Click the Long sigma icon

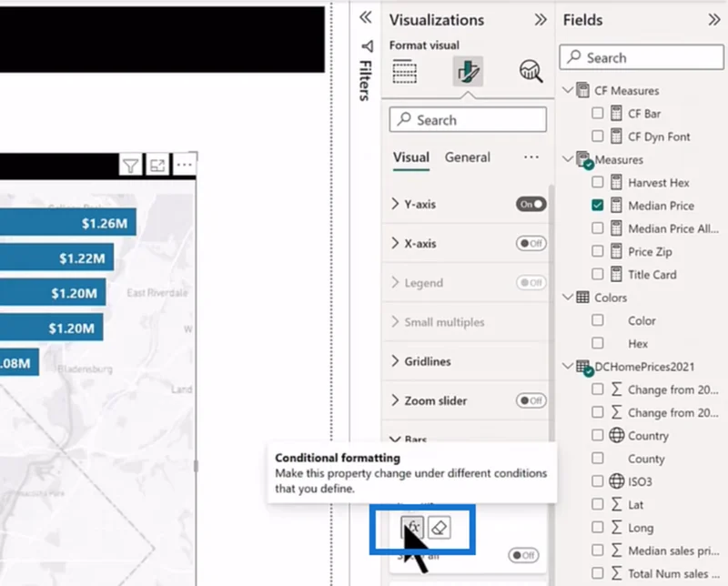[x=616, y=528]
